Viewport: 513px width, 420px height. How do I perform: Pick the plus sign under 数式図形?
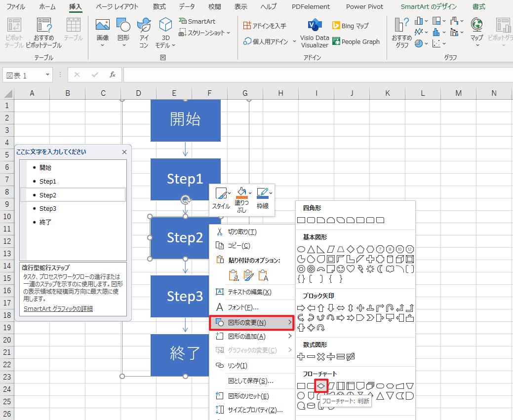tap(301, 356)
